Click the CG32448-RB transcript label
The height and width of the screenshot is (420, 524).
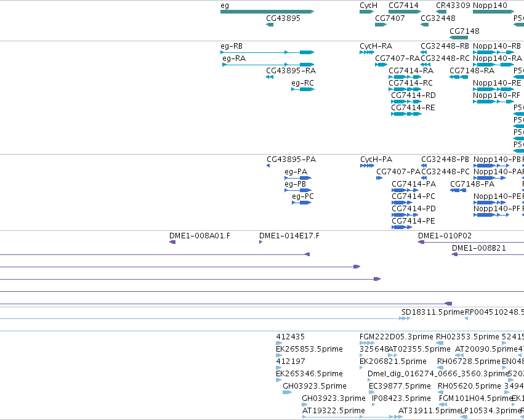coord(445,46)
